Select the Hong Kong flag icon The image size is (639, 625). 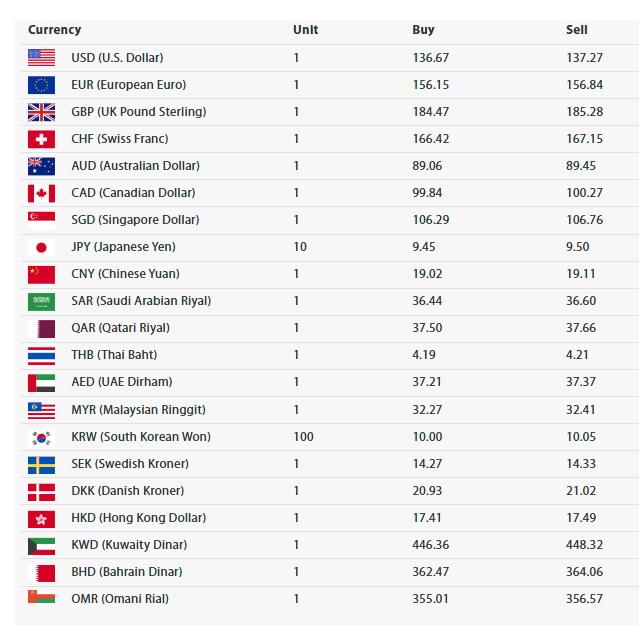coord(41,519)
